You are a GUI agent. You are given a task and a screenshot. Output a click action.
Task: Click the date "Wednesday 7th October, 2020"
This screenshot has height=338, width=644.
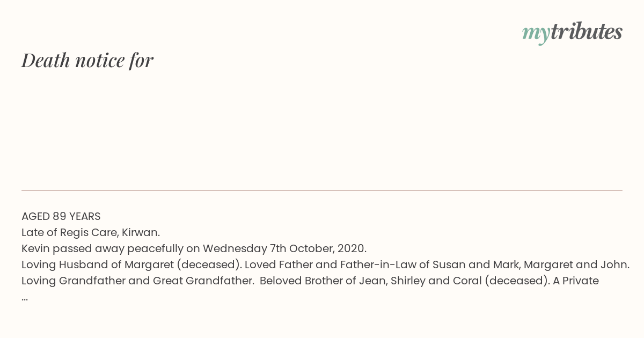coord(283,248)
